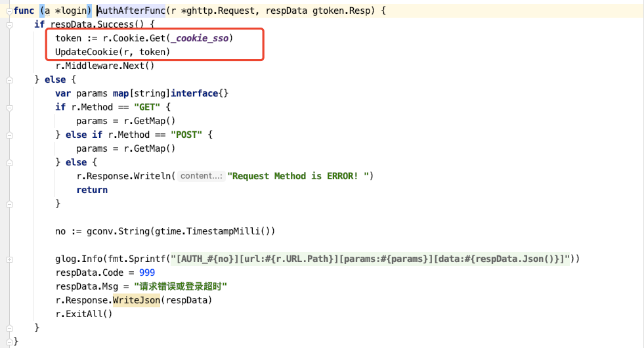Click the 'content...:' parameter hint
This screenshot has height=348, width=644.
(x=202, y=176)
